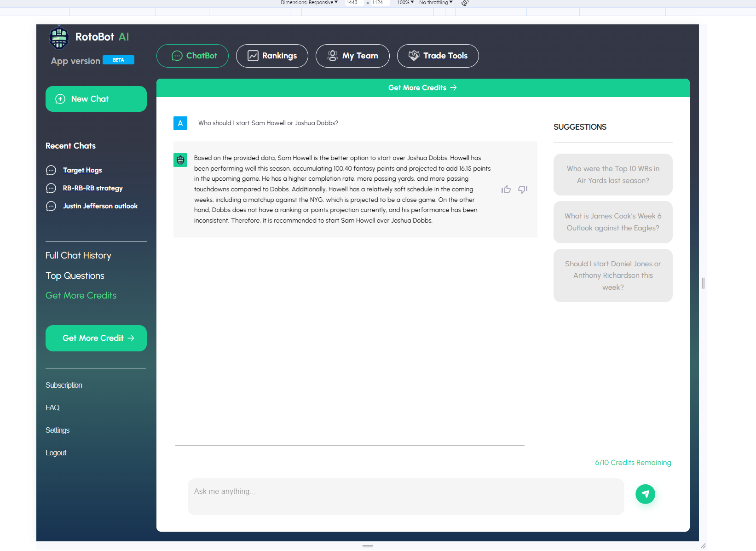Click the chat bubble icon next to Target Hogs
756x551 pixels.
click(x=51, y=170)
